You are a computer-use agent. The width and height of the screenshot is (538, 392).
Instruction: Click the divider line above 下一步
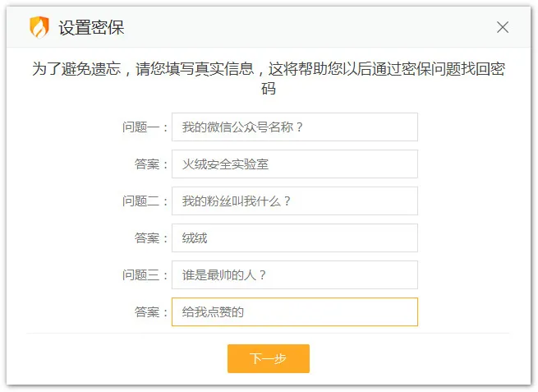coord(268,334)
